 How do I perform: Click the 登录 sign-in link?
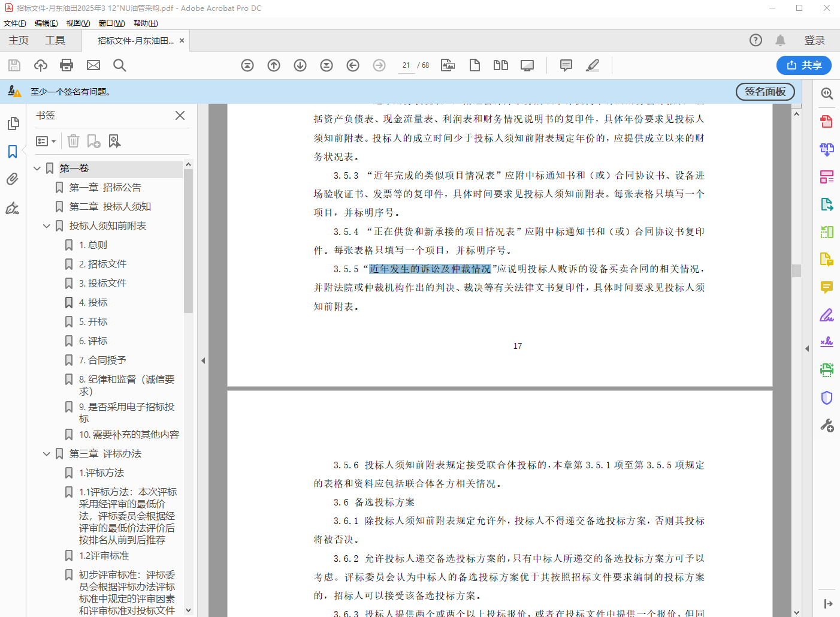pyautogui.click(x=815, y=40)
